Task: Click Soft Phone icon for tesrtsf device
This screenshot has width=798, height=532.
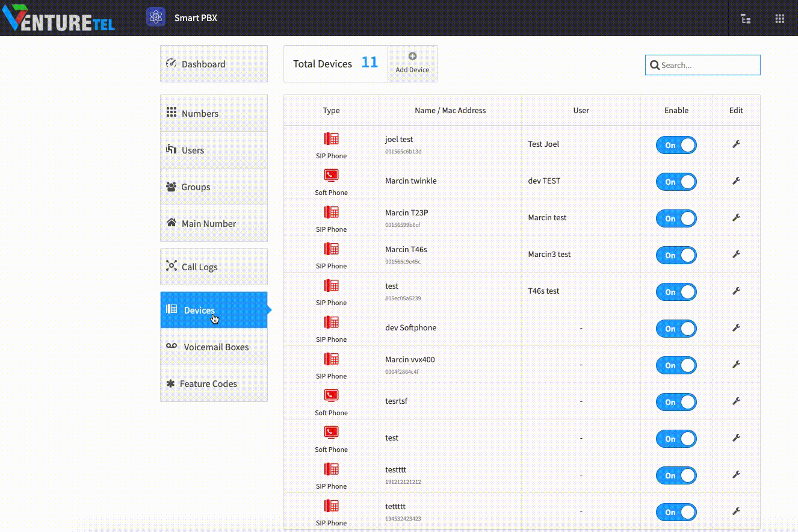Action: 331,396
